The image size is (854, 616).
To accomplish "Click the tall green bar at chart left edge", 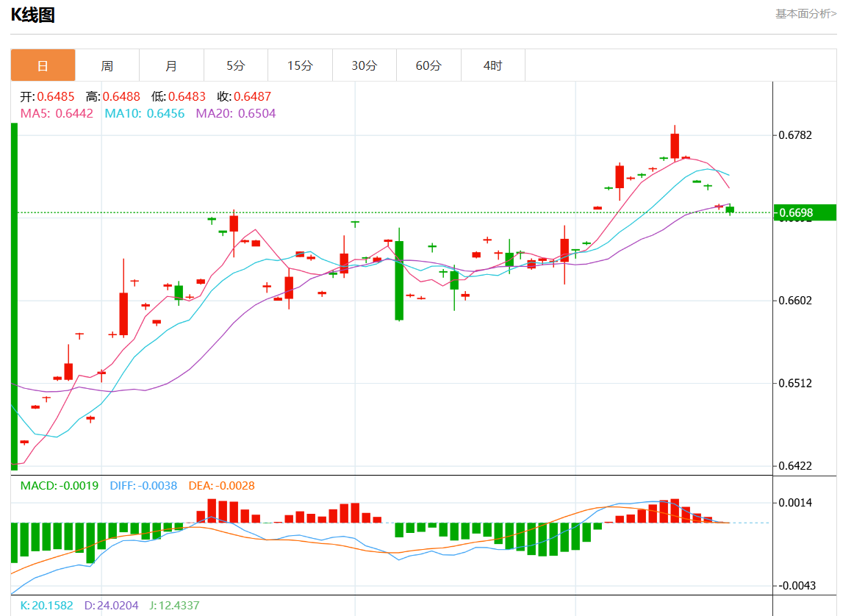I will coord(14,297).
